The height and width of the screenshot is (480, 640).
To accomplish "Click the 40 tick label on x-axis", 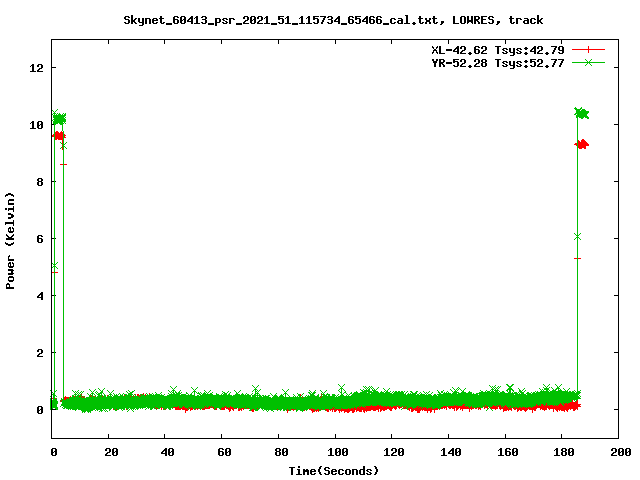I will coord(166,453).
